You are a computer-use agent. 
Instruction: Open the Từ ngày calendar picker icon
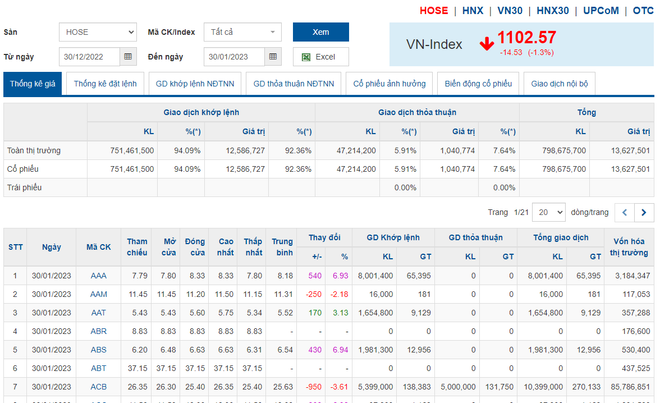(x=127, y=56)
